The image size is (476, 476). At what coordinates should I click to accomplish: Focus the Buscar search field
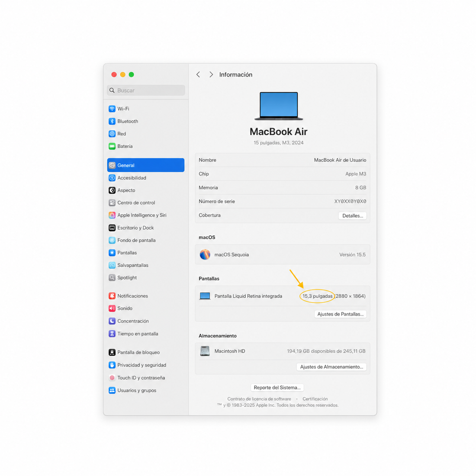pos(146,90)
